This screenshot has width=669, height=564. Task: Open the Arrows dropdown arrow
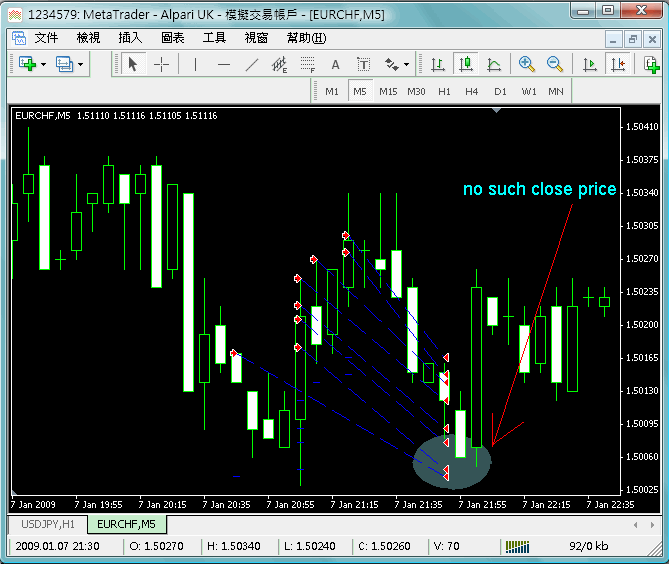tap(407, 65)
